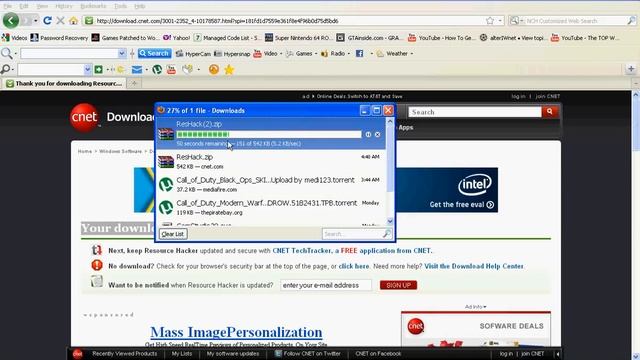Click the ResHack(2).zip download progress bar
The image size is (640, 360).
(269, 134)
